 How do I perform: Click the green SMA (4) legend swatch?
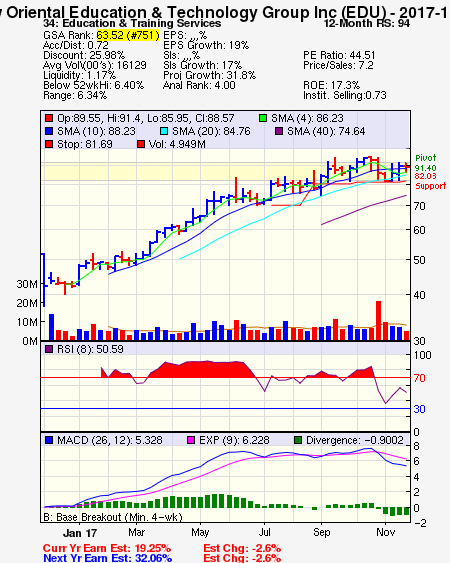coord(263,118)
